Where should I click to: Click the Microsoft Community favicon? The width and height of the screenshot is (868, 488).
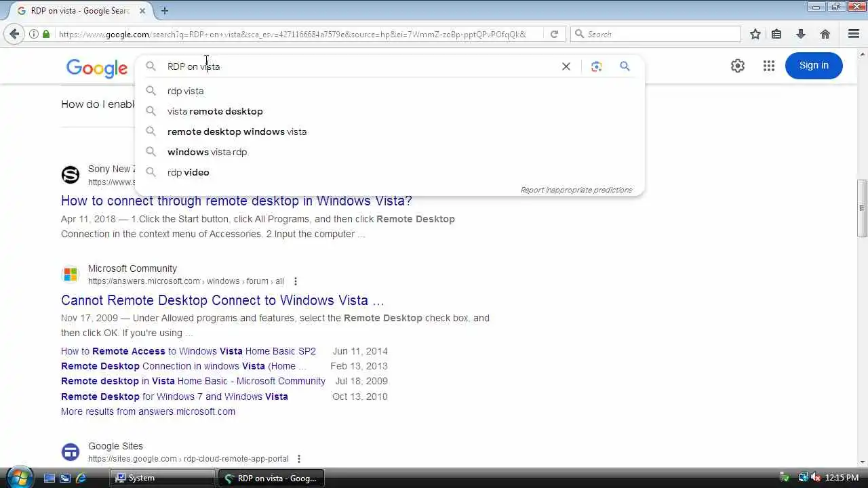pos(71,274)
